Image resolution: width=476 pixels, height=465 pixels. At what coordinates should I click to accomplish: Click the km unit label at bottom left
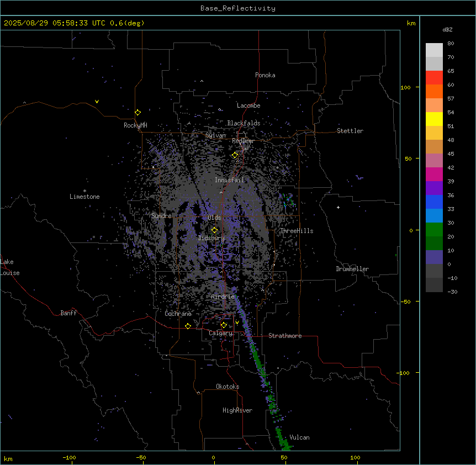coord(8,458)
